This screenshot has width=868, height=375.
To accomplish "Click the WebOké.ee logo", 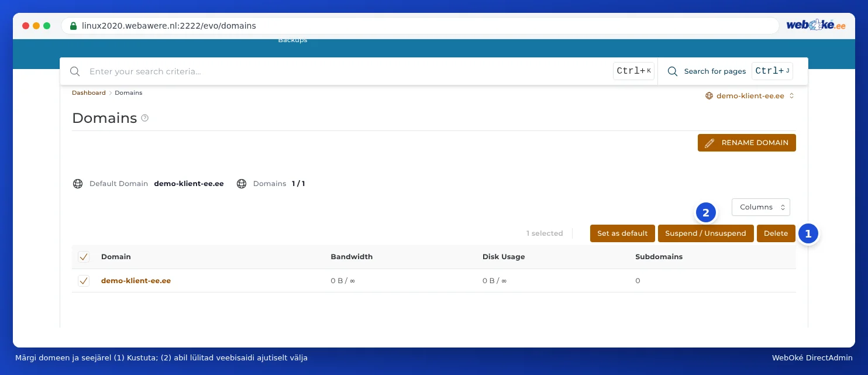I will (815, 26).
